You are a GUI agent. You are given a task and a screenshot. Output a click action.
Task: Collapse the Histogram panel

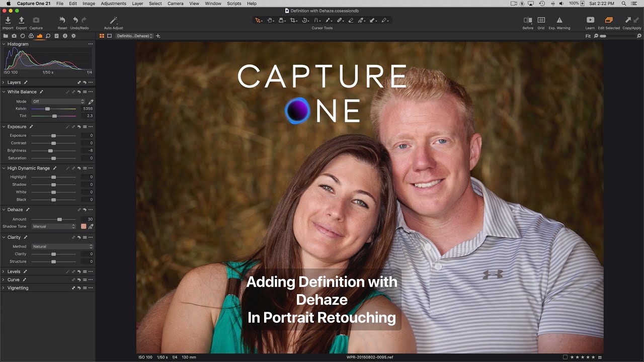(4, 44)
